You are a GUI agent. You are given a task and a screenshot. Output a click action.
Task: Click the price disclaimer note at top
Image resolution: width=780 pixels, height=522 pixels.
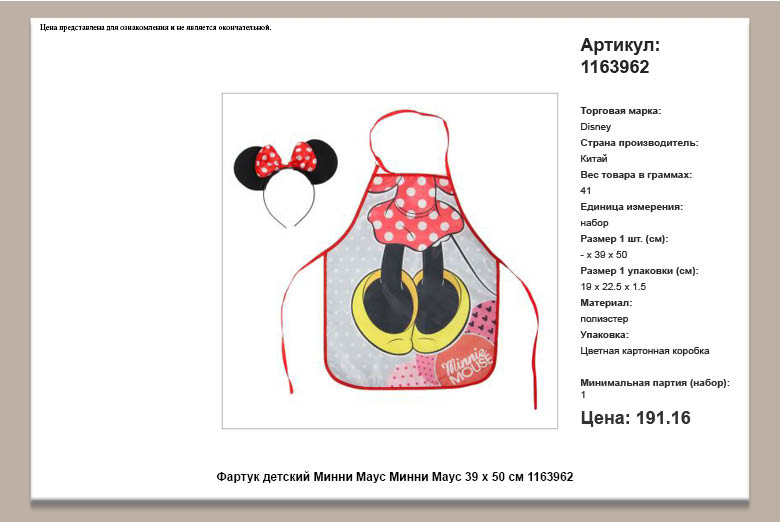(x=156, y=27)
